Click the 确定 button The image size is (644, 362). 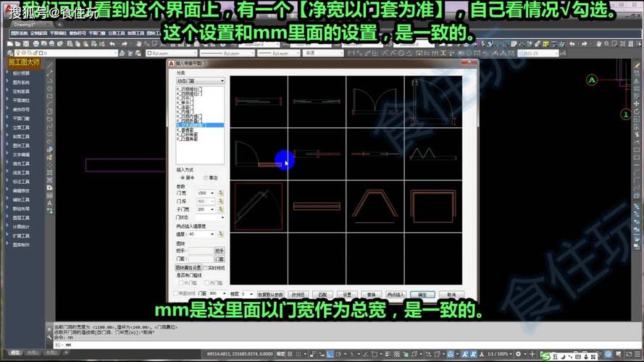point(422,295)
